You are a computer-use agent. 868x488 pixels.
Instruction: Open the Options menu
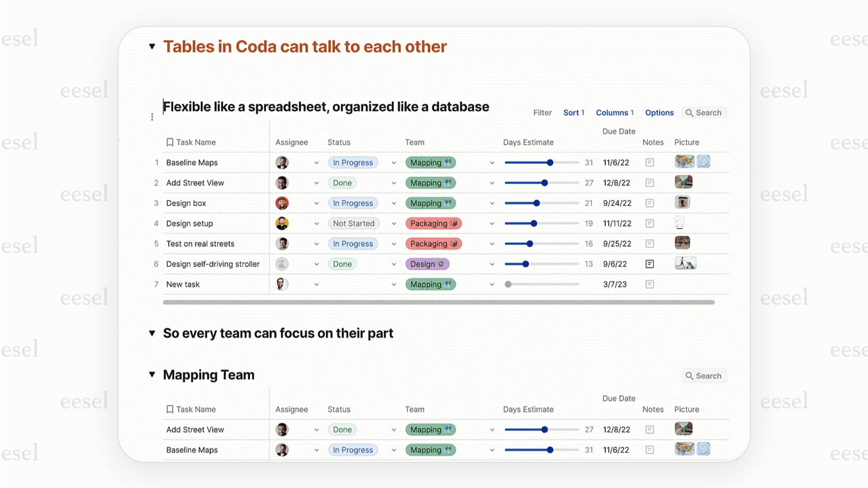pos(659,113)
